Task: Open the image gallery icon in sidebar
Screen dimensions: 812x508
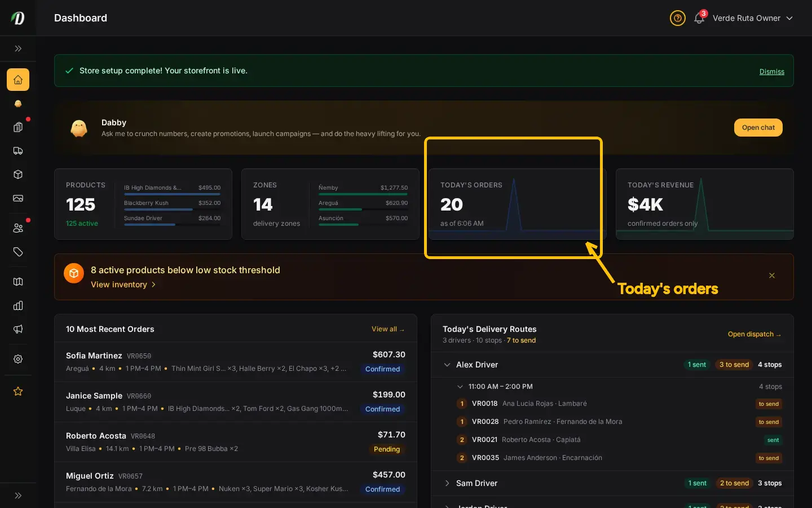Action: [18, 198]
